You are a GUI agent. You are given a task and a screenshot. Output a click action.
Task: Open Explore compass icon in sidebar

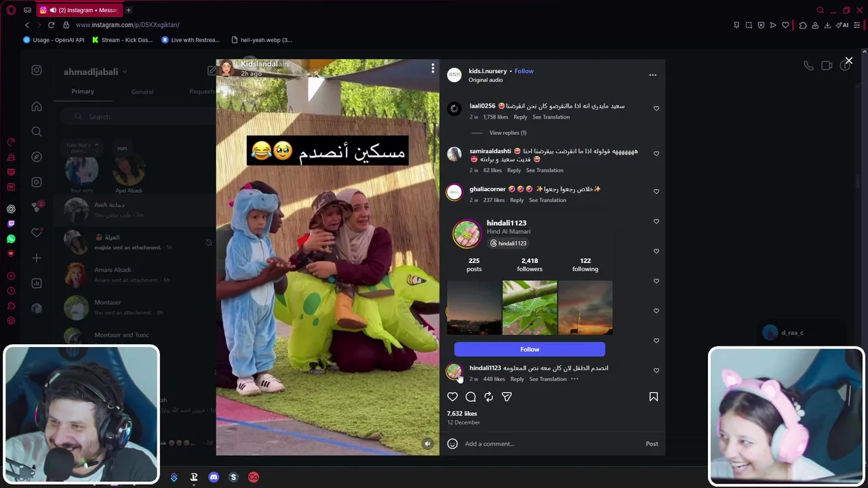pyautogui.click(x=37, y=157)
